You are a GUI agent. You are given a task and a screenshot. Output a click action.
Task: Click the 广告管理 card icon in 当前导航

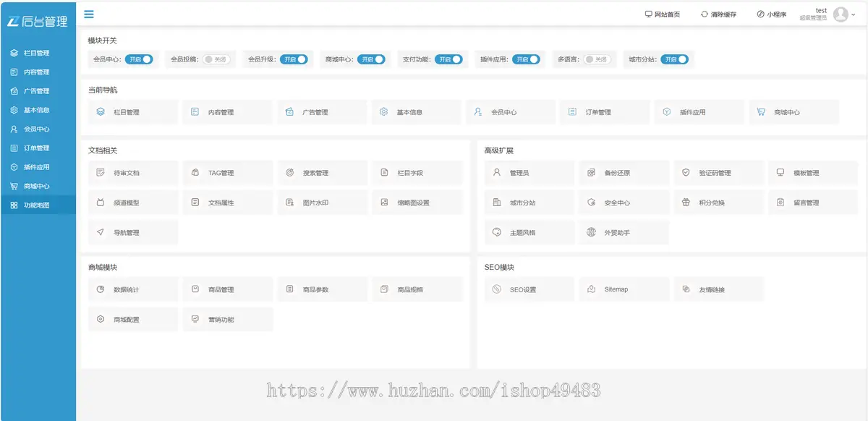click(x=289, y=112)
